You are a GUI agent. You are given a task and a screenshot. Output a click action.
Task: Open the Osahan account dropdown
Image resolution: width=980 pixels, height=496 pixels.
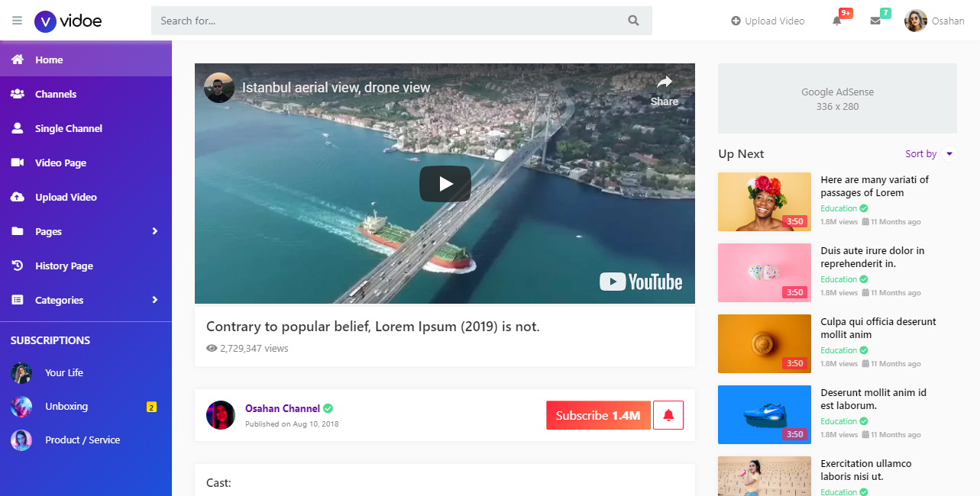point(934,21)
